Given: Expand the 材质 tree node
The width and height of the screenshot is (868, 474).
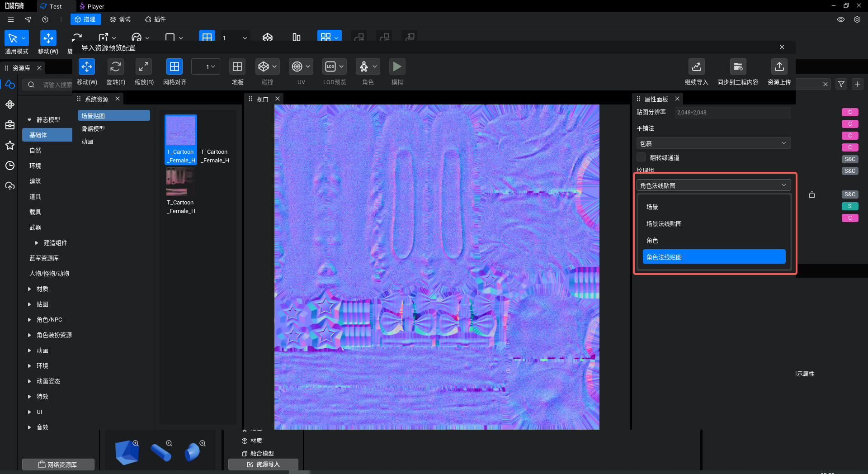Looking at the screenshot, I should pyautogui.click(x=29, y=289).
